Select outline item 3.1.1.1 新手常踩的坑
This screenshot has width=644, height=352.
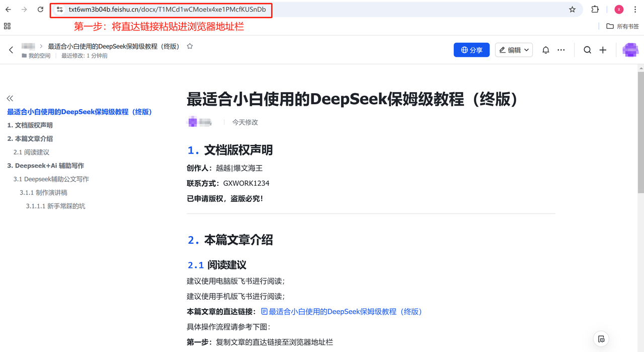55,206
